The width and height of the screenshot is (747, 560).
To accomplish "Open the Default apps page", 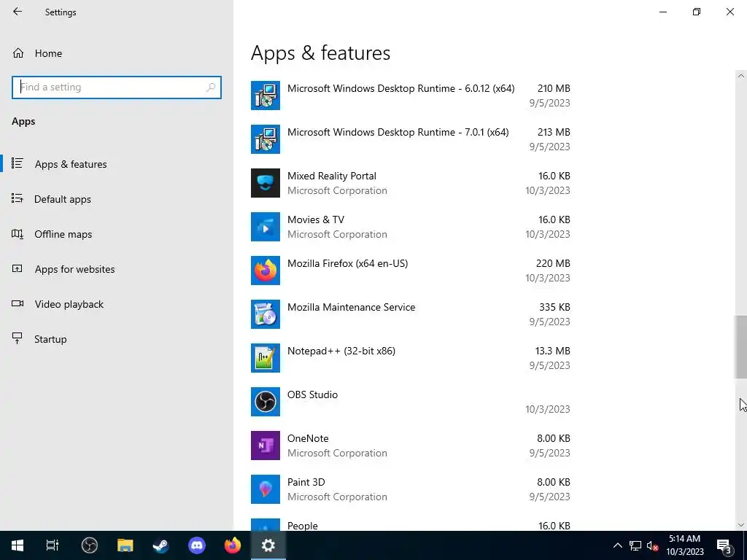I will 63,199.
